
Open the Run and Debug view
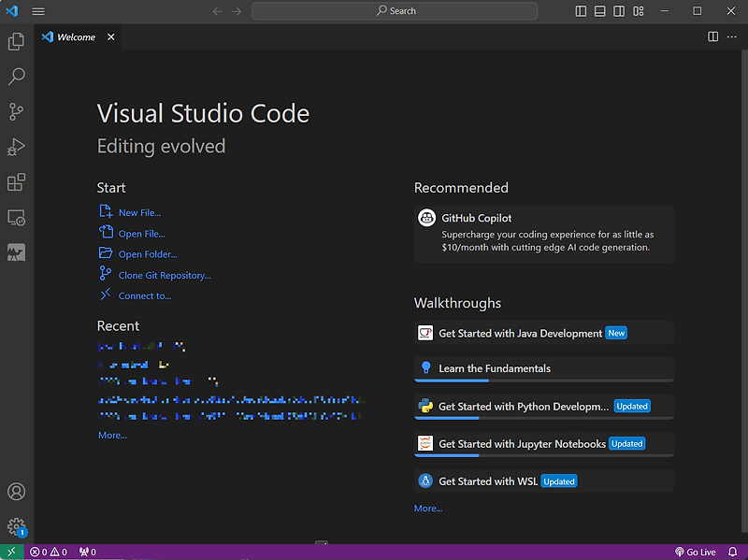(x=16, y=147)
